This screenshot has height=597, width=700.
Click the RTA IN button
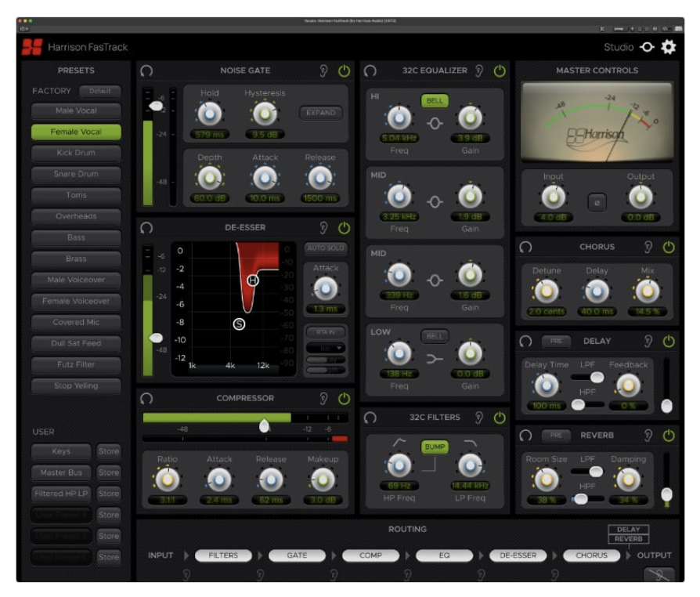tap(326, 332)
